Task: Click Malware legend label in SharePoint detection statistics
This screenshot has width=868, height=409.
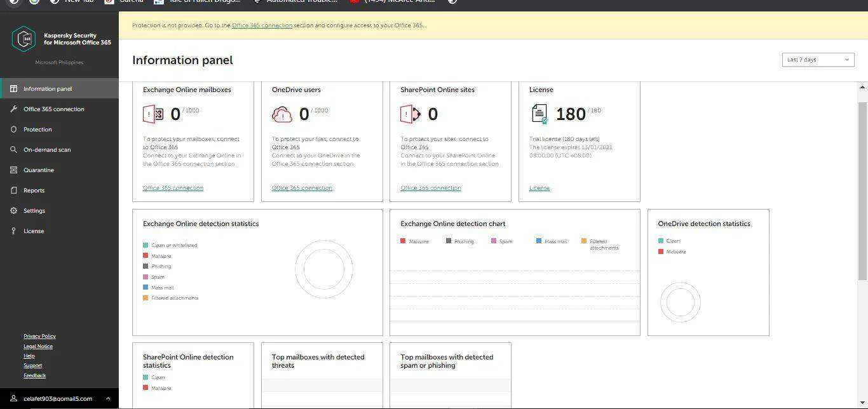Action: [161, 388]
